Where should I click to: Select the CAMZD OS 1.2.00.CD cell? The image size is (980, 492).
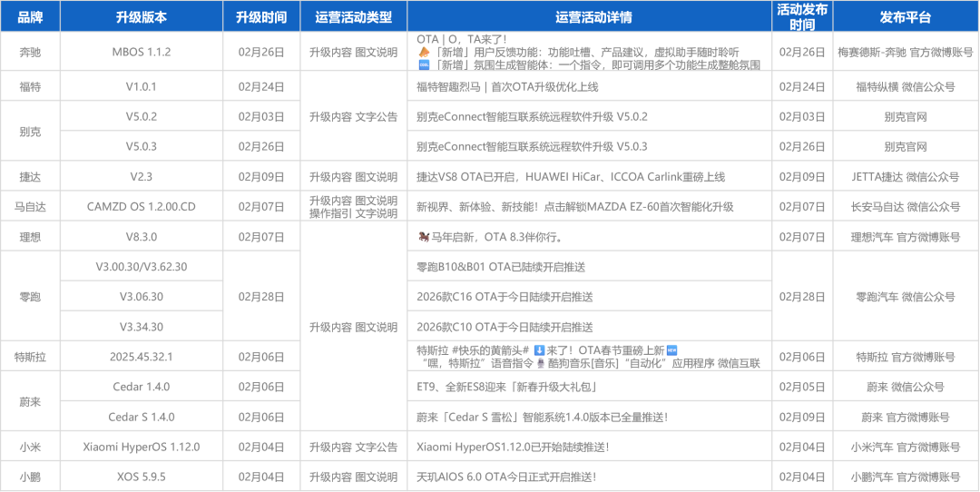(142, 207)
